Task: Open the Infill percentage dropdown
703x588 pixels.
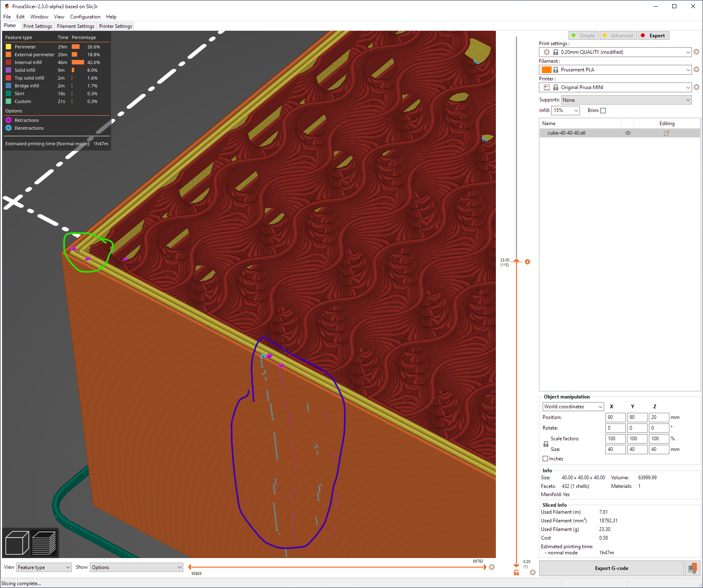Action: [565, 110]
